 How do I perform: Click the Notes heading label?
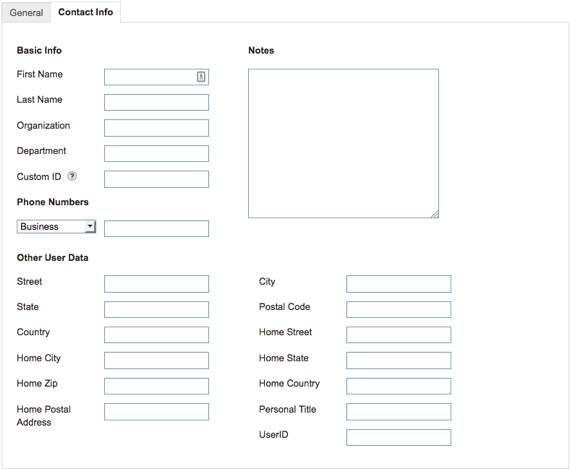point(261,51)
